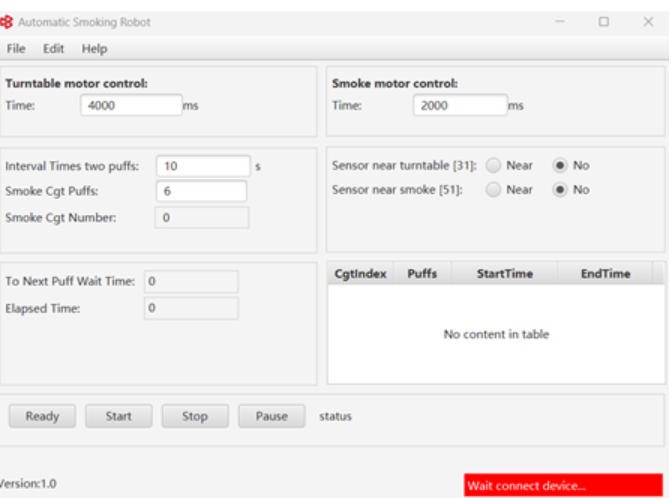This screenshot has width=671, height=498.
Task: Click the red Wait connect device indicator
Action: click(x=563, y=485)
